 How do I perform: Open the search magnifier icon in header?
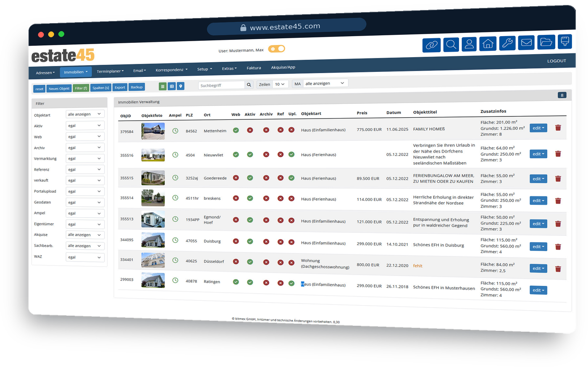pyautogui.click(x=451, y=44)
